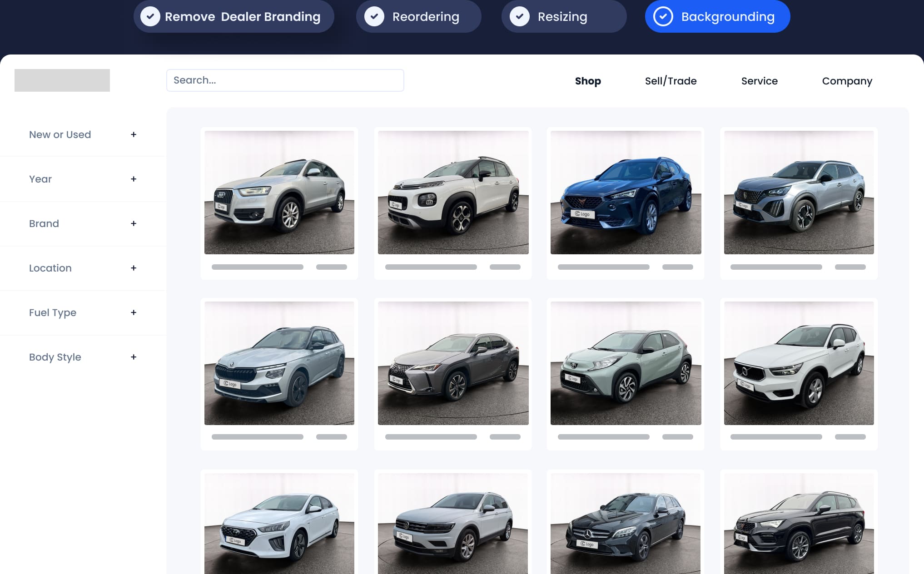Expand the Brand filter plus icon
This screenshot has height=574, width=924.
[134, 223]
